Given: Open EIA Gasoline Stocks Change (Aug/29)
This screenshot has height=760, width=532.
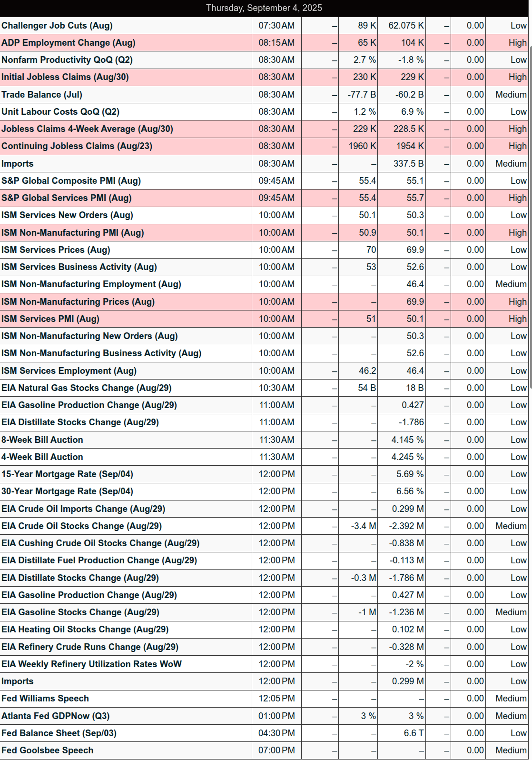Looking at the screenshot, I should [80, 612].
